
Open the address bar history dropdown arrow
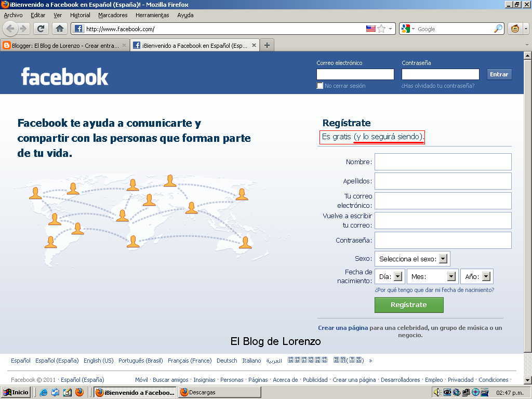click(x=391, y=29)
